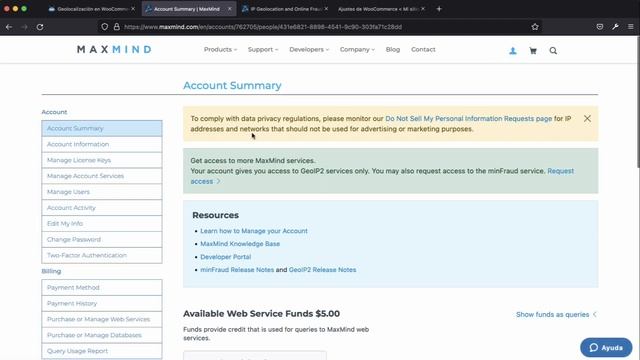Open the site search magnifier icon
Viewport: 640px width, 360px height.
click(x=553, y=51)
